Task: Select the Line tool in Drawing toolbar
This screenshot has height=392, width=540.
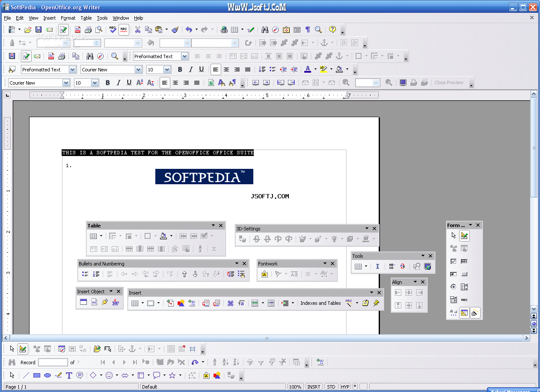Action: [26, 376]
